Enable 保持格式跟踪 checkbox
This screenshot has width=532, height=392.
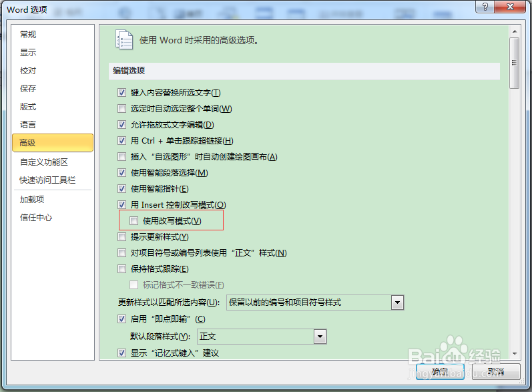pos(121,269)
